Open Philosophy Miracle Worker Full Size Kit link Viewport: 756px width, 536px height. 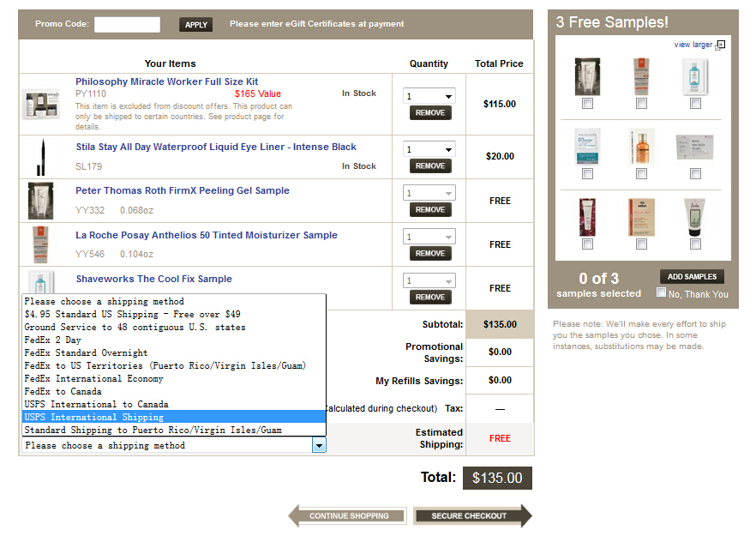tap(167, 81)
